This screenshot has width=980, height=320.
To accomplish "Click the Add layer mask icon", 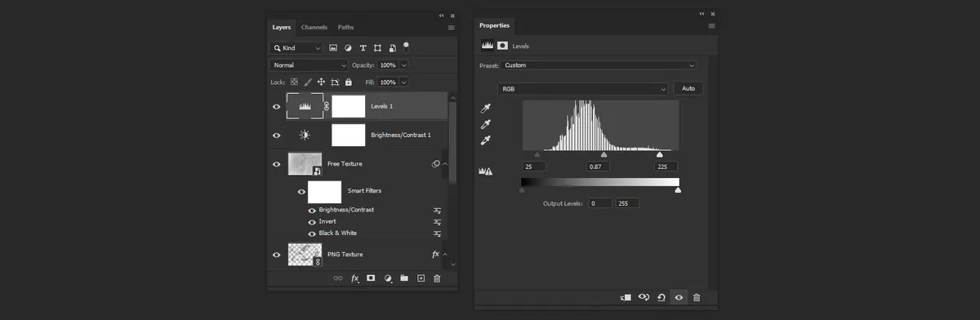I will click(x=371, y=278).
